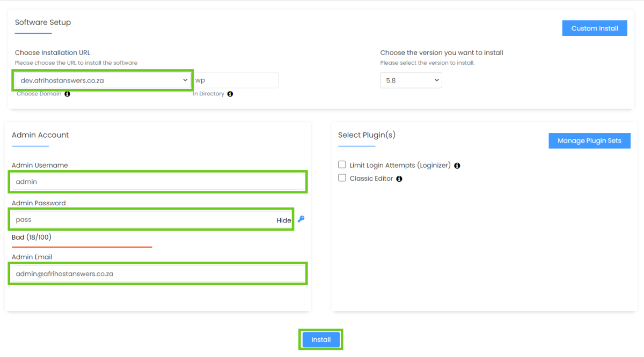Open the version 5.8 dropdown
This screenshot has height=357, width=644.
pyautogui.click(x=411, y=80)
